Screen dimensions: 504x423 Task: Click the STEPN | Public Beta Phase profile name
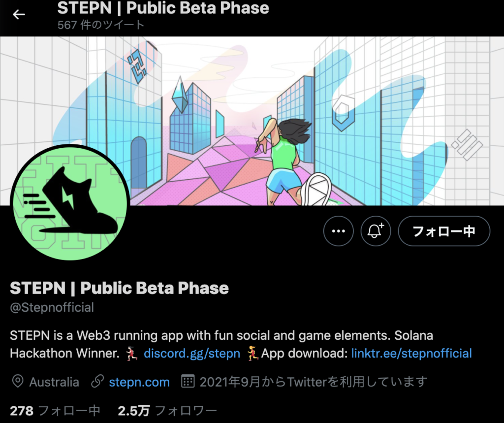point(119,288)
